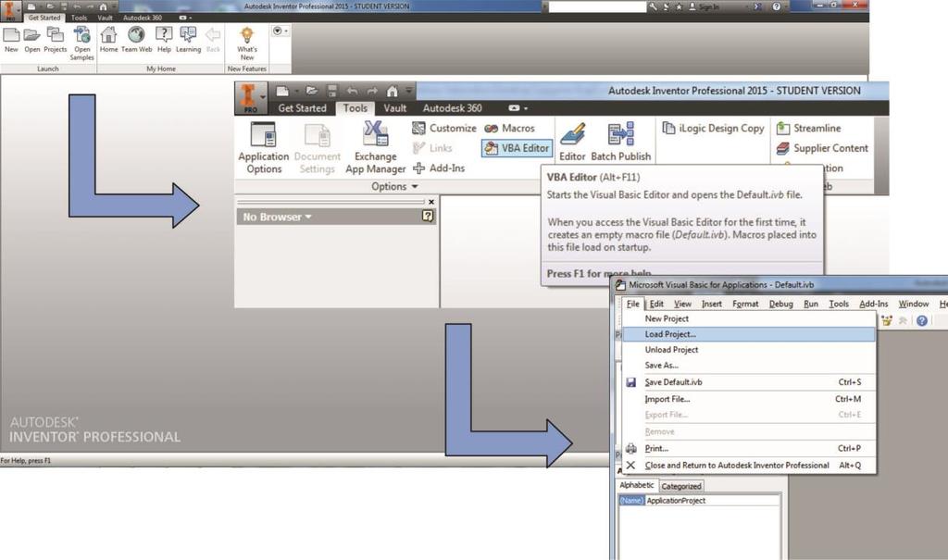The width and height of the screenshot is (948, 560).
Task: Click ApplicationProject name field
Action: point(712,501)
